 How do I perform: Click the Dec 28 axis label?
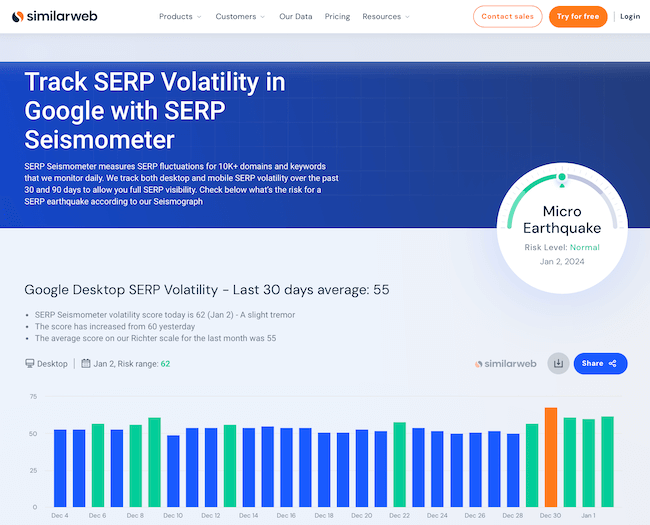(513, 515)
